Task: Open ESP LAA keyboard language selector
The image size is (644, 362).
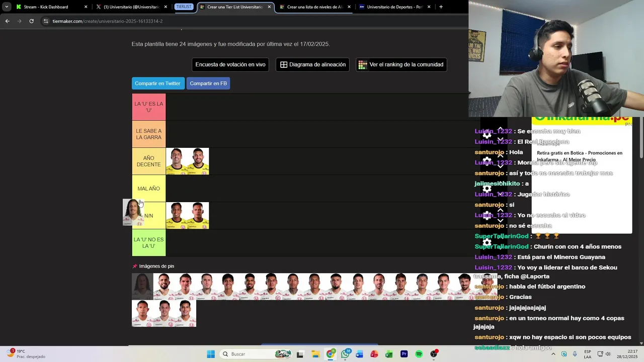Action: (588, 354)
